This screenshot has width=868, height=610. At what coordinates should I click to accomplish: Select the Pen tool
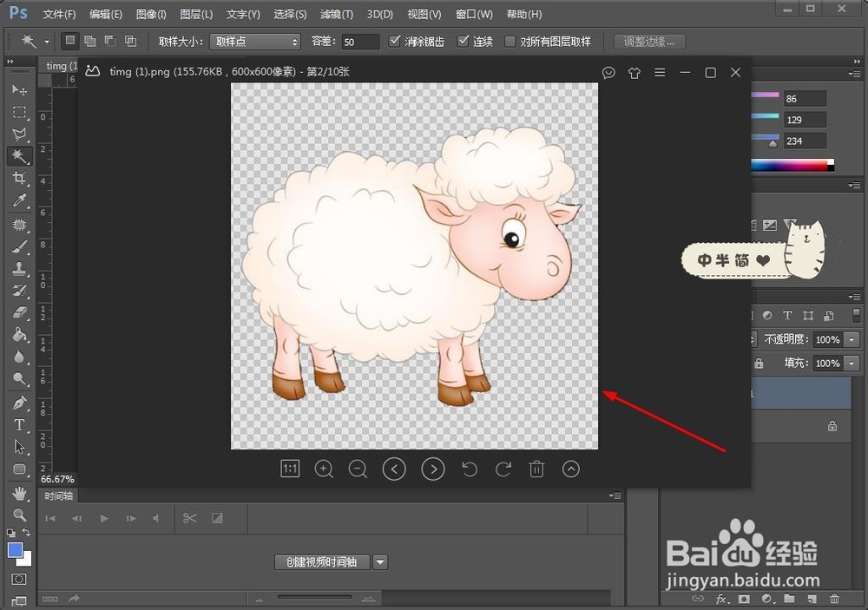pos(19,403)
